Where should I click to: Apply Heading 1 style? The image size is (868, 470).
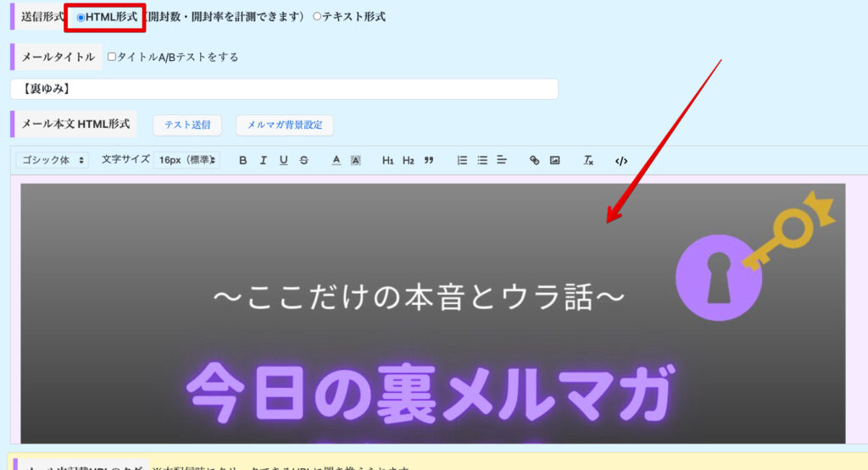pyautogui.click(x=388, y=160)
